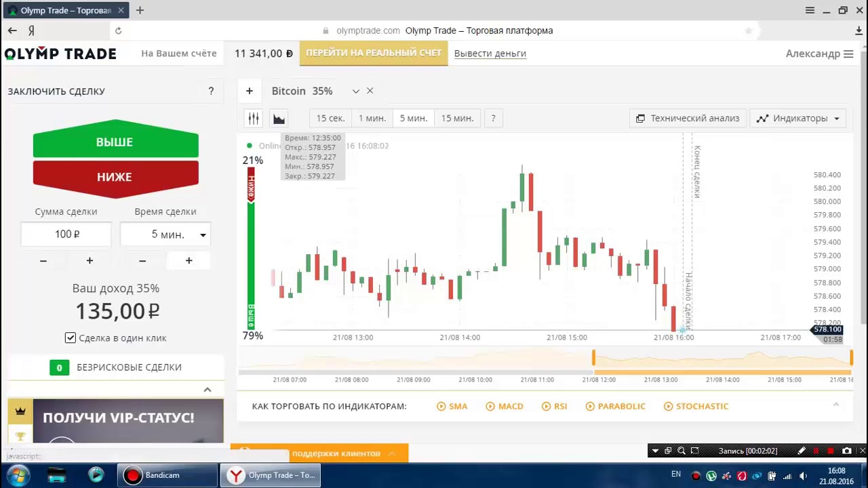The width and height of the screenshot is (868, 488).
Task: Click Bandicam pencil drawing tool
Action: tap(802, 451)
